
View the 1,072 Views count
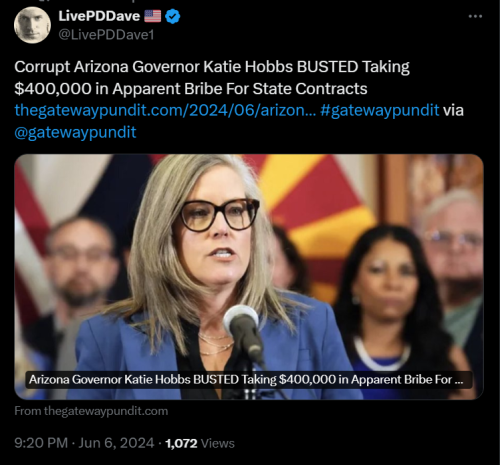(200, 443)
